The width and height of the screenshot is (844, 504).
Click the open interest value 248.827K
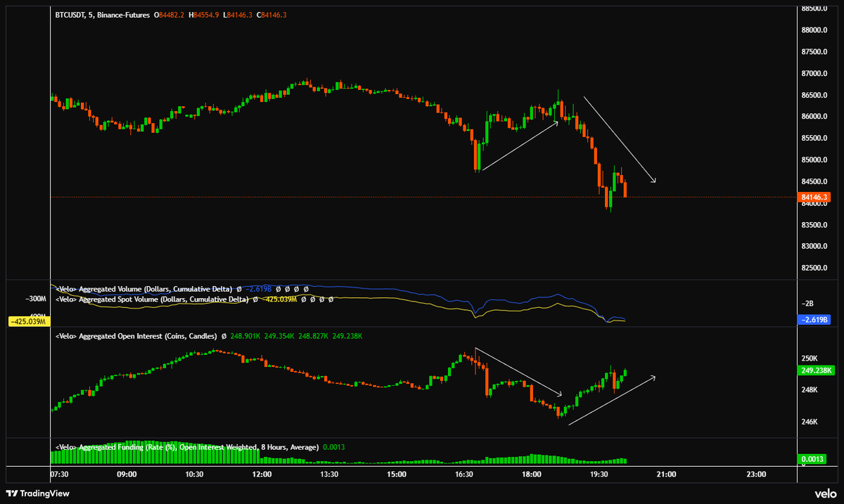coord(313,337)
